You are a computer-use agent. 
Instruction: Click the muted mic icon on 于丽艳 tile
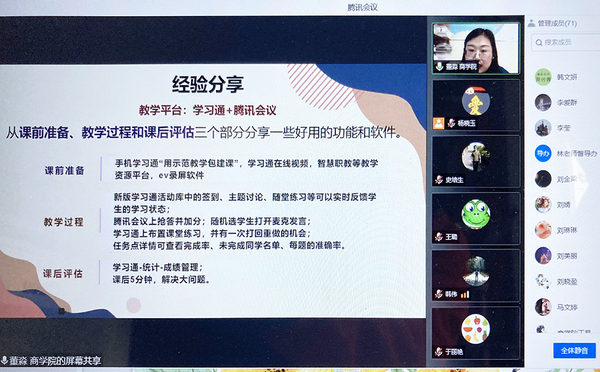click(x=439, y=351)
